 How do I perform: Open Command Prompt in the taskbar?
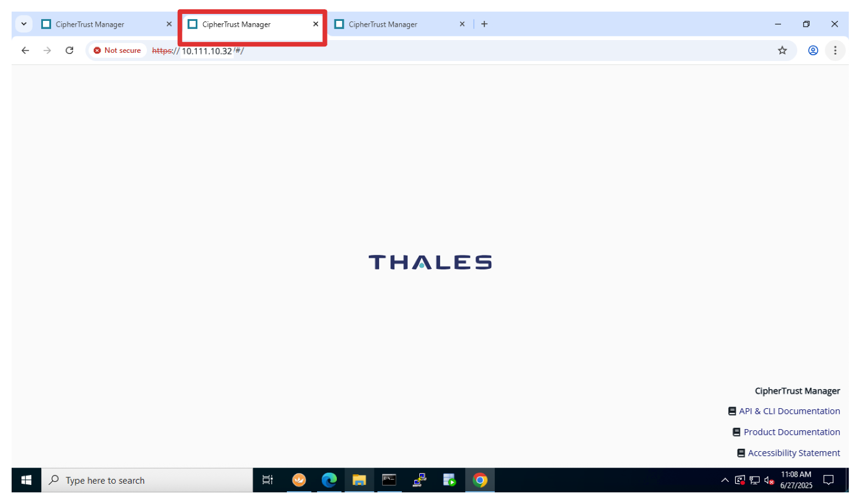tap(389, 480)
